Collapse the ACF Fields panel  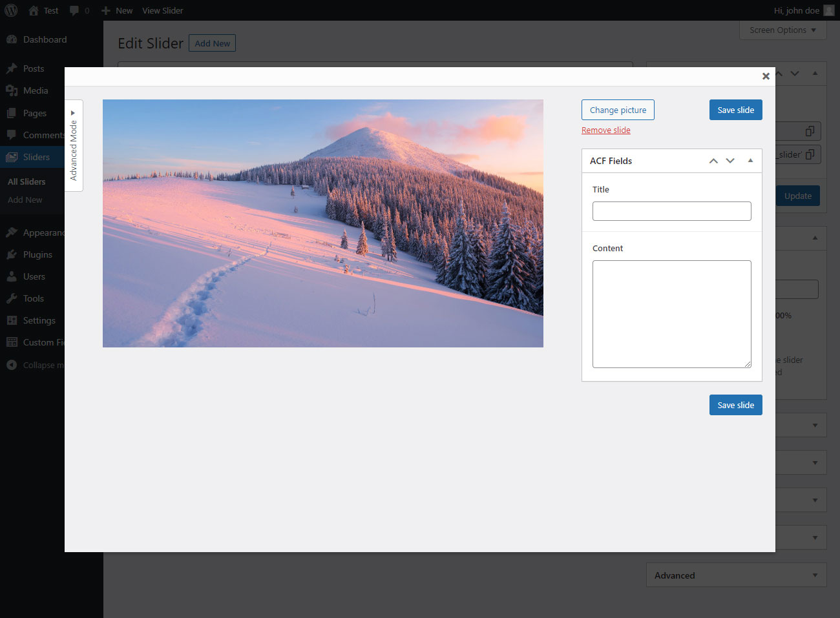(750, 161)
